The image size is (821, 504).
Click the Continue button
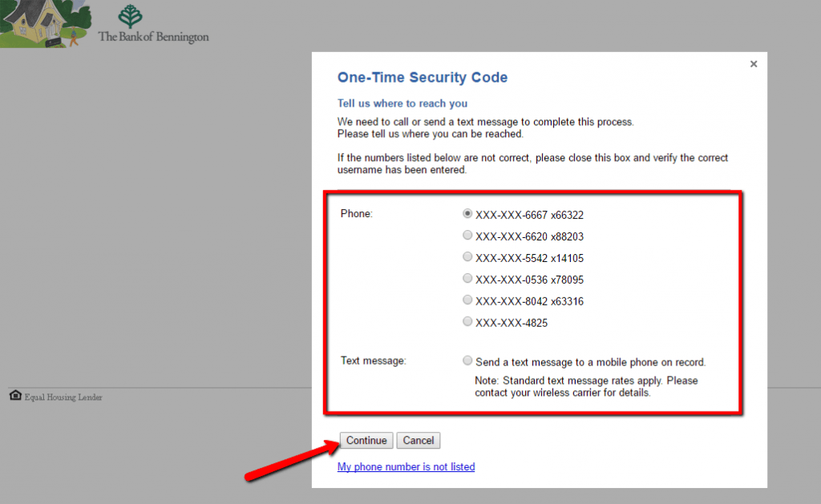[366, 441]
